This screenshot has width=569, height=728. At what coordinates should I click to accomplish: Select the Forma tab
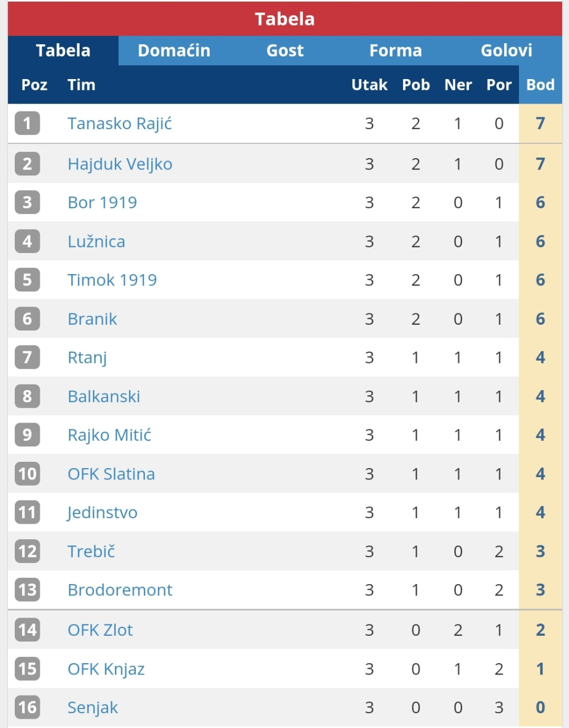tap(396, 51)
